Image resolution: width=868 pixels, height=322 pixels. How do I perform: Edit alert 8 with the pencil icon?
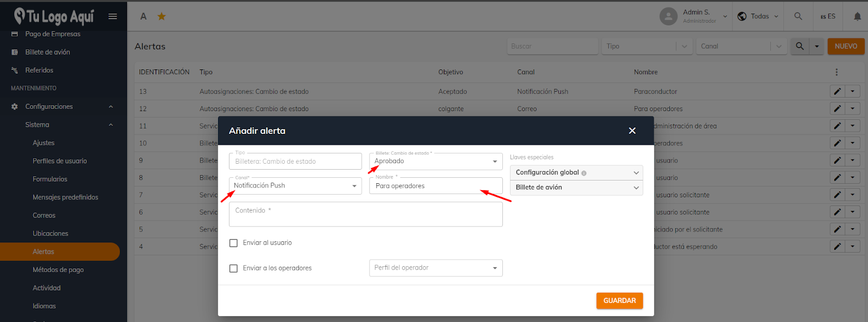tap(837, 178)
